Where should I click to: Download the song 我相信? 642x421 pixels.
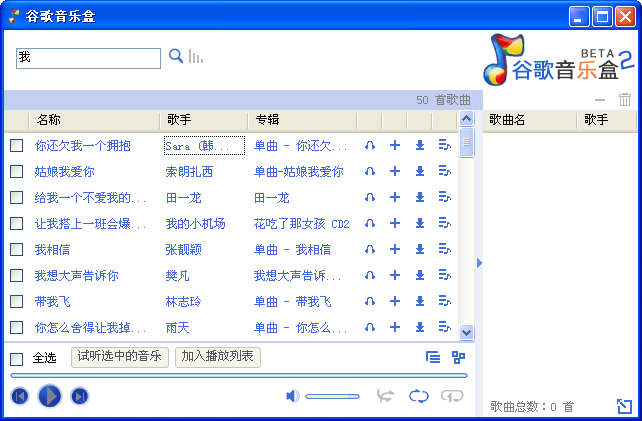[x=420, y=249]
